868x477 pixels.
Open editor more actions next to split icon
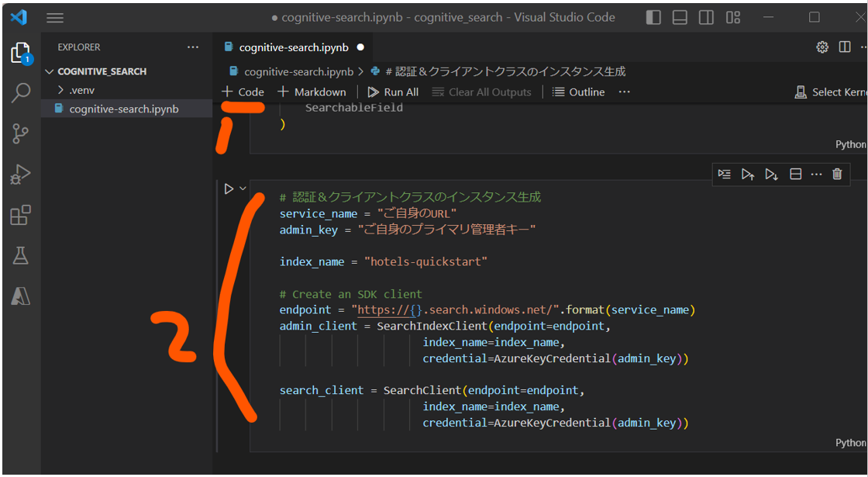click(x=863, y=47)
